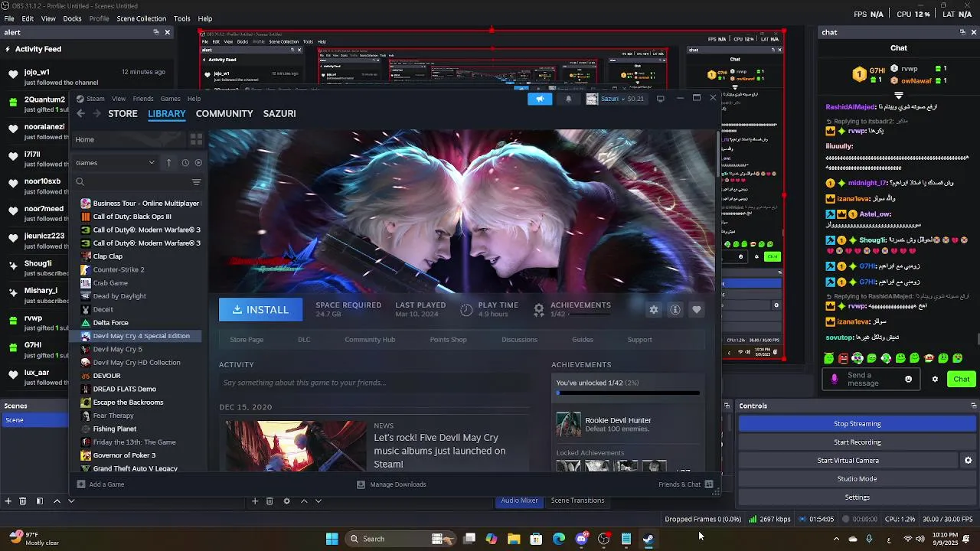Open virtual camera settings gear
The image size is (980, 551).
(x=968, y=461)
